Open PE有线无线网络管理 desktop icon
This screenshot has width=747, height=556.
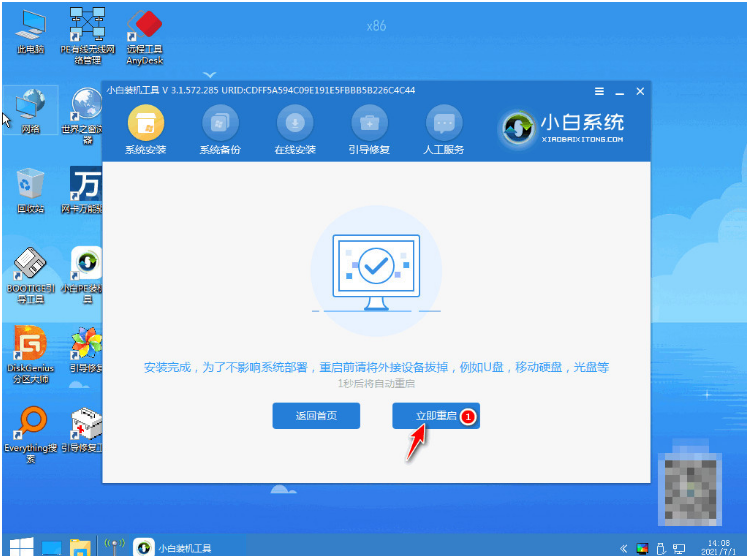(x=88, y=36)
